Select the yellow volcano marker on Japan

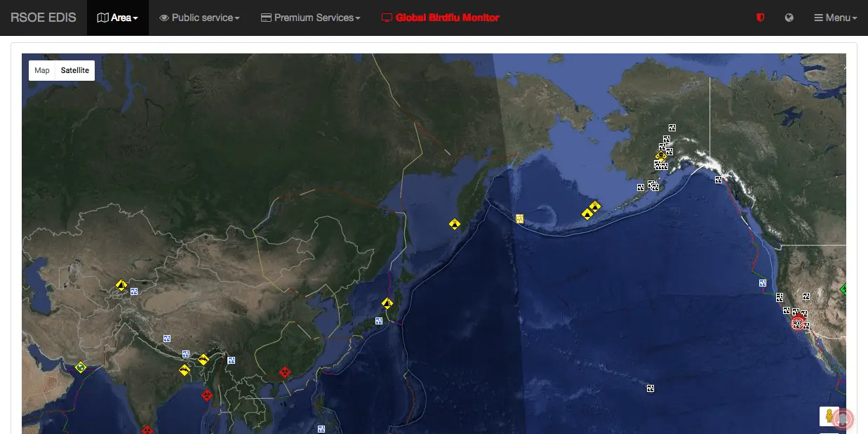(387, 303)
